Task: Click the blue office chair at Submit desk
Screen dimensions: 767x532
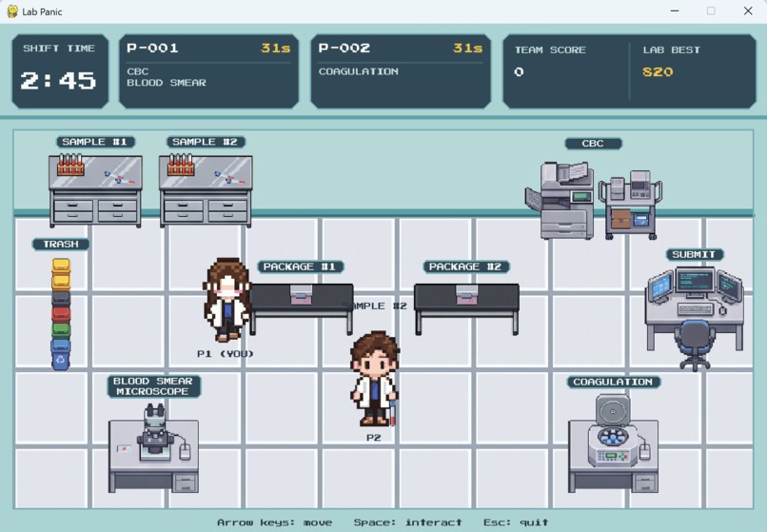Action: (x=694, y=345)
